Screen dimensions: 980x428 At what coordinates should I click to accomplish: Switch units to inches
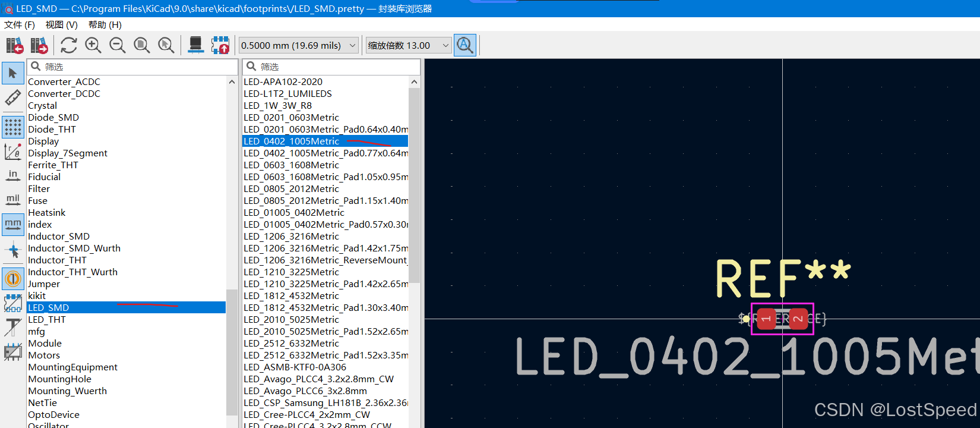pos(13,176)
